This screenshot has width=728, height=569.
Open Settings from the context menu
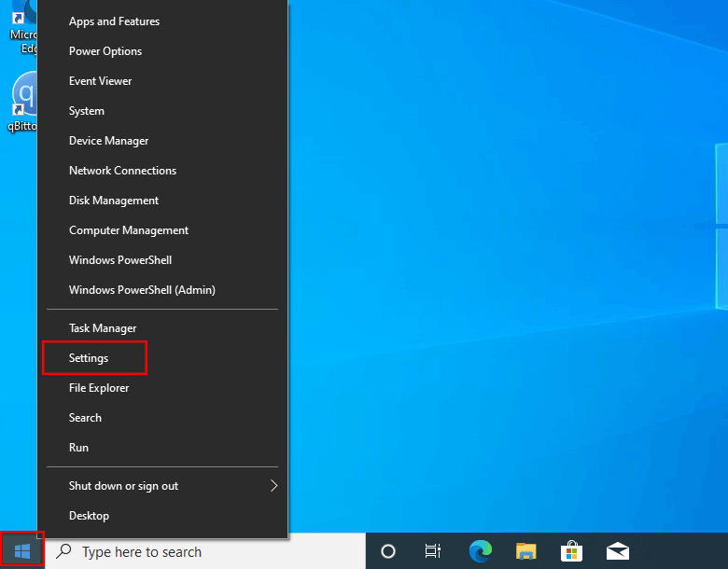pyautogui.click(x=90, y=358)
